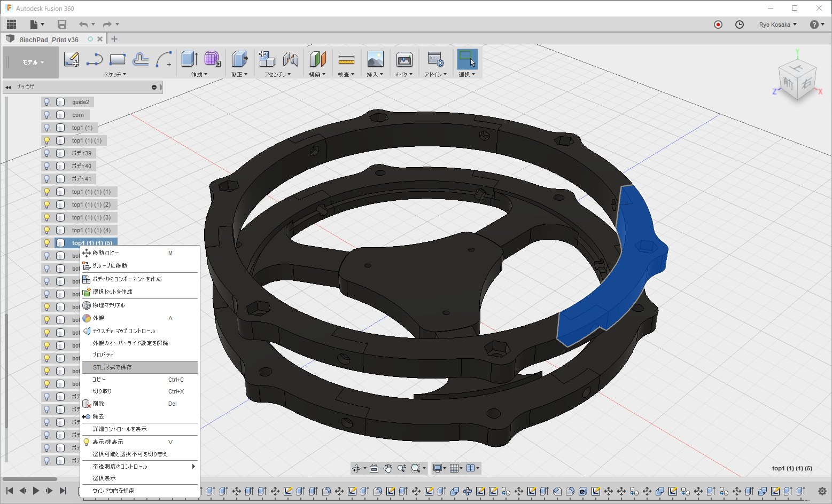
Task: Click the 3D print Make icon
Action: pos(404,59)
